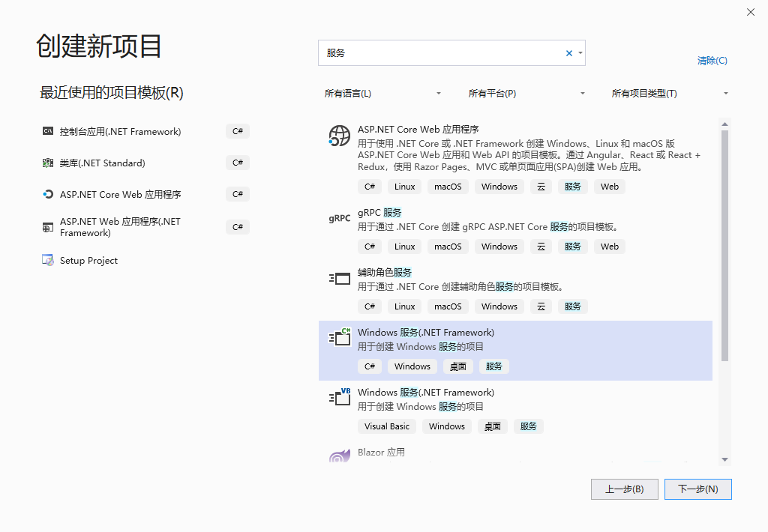The image size is (768, 532).
Task: Expand the search history dropdown arrow
Action: coord(580,53)
